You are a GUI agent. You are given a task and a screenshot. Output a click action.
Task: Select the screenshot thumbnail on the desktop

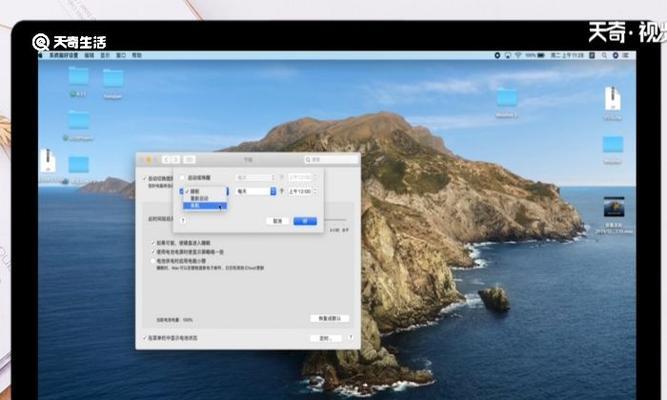pos(614,207)
